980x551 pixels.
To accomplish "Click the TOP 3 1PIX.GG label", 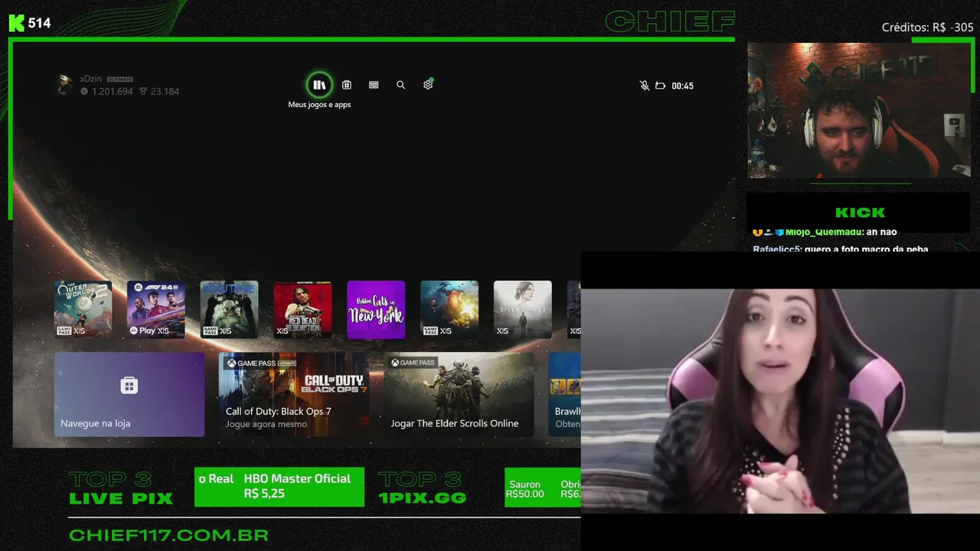I will [422, 488].
